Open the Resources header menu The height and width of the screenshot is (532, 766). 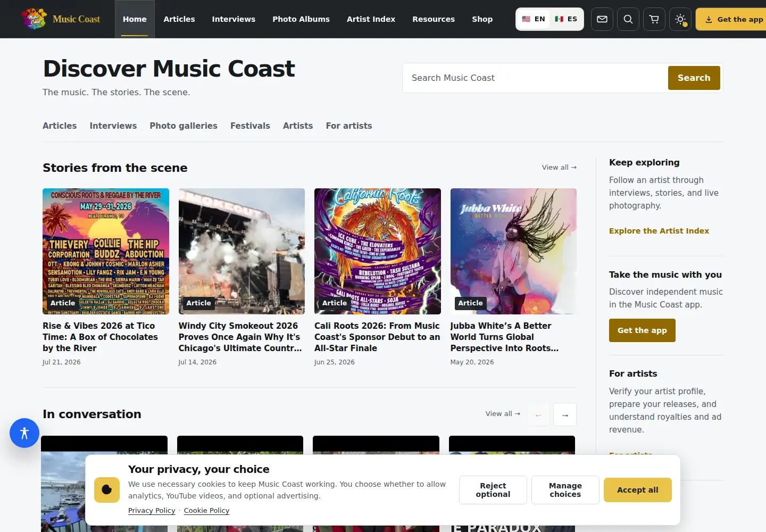pos(434,19)
